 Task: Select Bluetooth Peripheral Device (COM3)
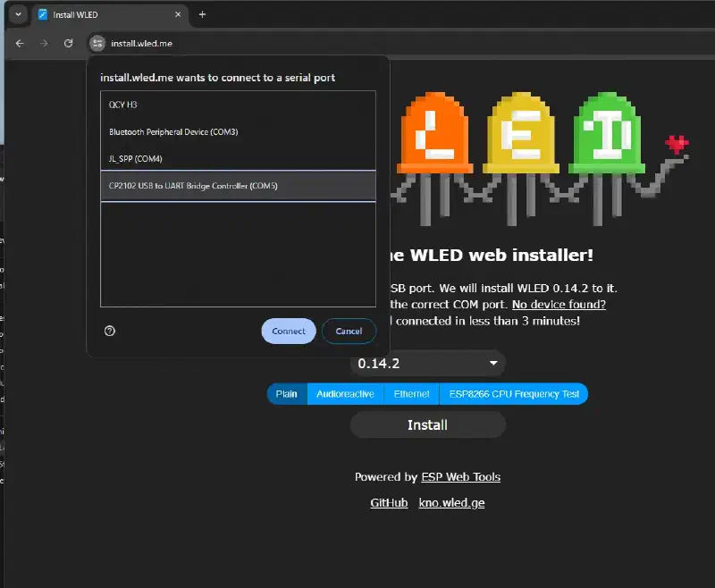(x=238, y=131)
